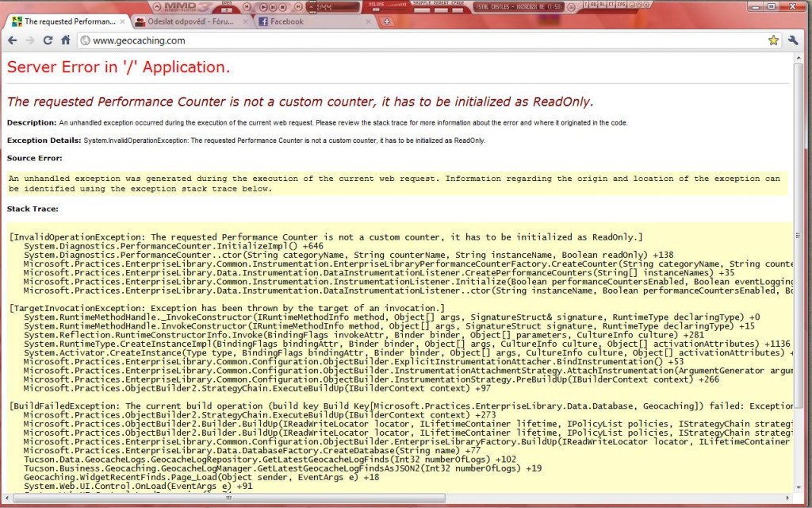Pause playback in the media player bar
812x508 pixels.
pos(273,7)
